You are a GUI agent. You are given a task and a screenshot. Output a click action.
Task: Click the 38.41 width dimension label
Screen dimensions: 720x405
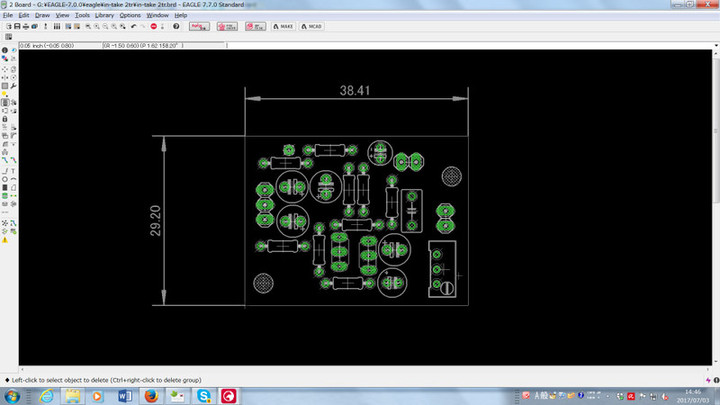(x=355, y=90)
